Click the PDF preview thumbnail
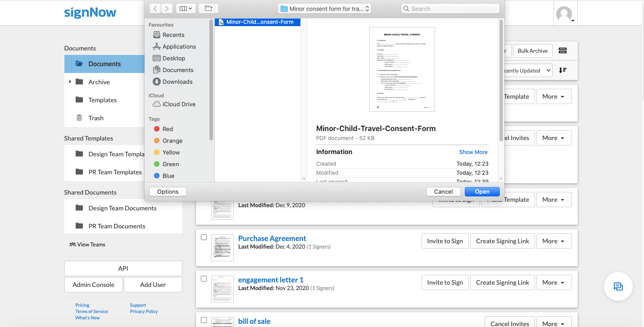Screen dimensions: 644x327 (x=402, y=69)
